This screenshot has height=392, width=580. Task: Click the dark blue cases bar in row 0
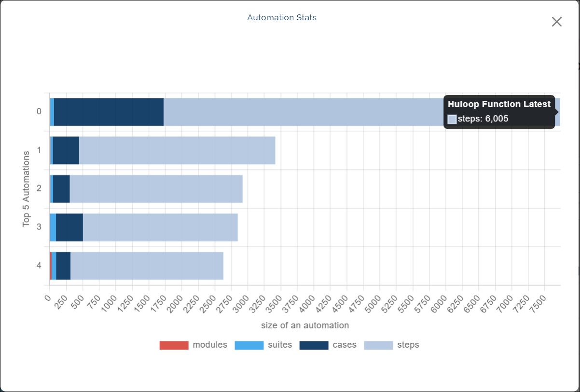click(x=109, y=112)
